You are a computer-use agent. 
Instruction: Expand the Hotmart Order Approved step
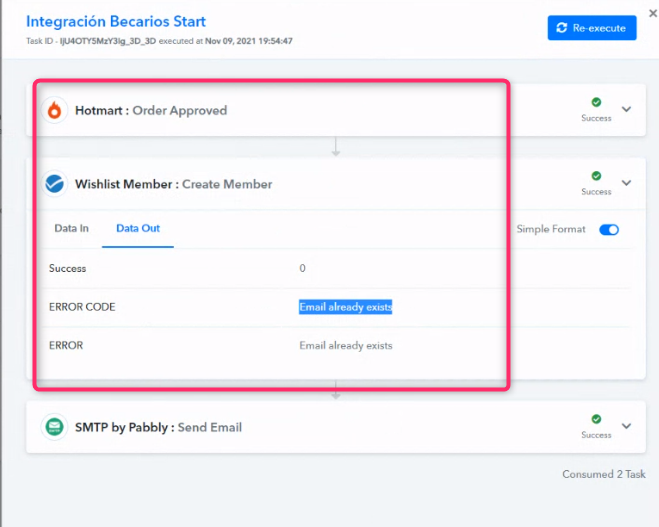pos(626,109)
